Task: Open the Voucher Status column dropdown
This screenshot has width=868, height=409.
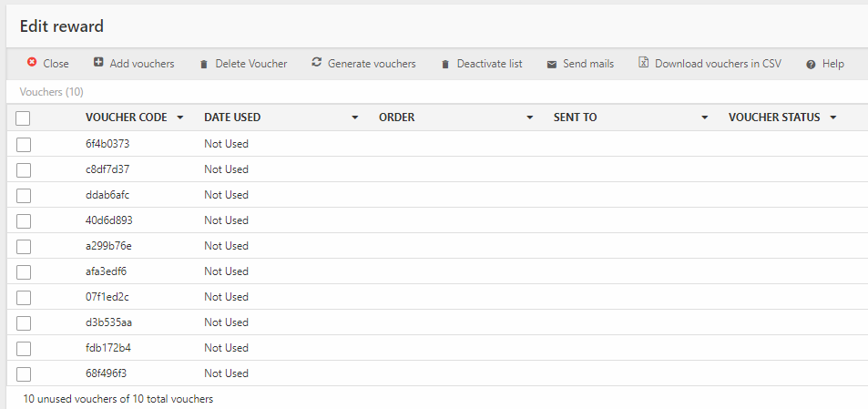Action: pyautogui.click(x=832, y=118)
